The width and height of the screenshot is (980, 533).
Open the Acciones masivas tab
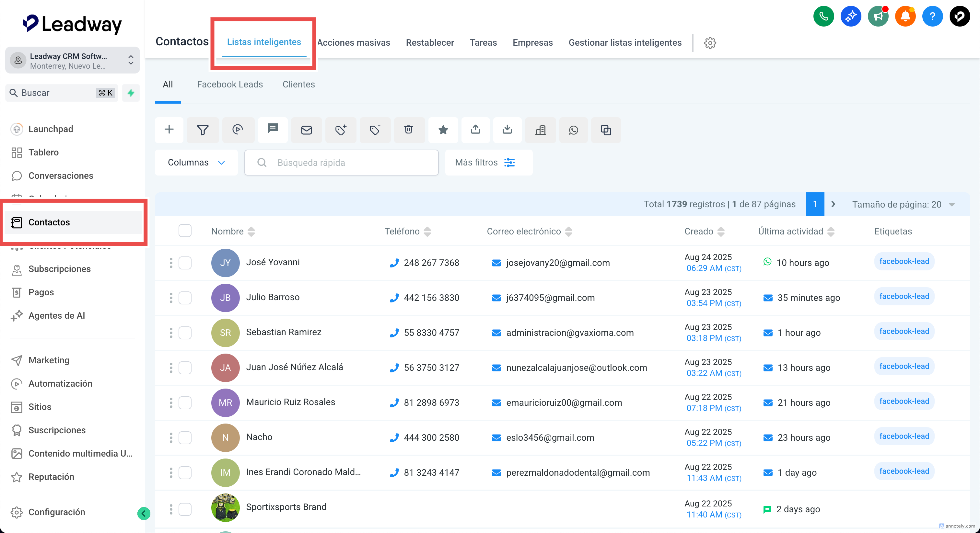354,42
